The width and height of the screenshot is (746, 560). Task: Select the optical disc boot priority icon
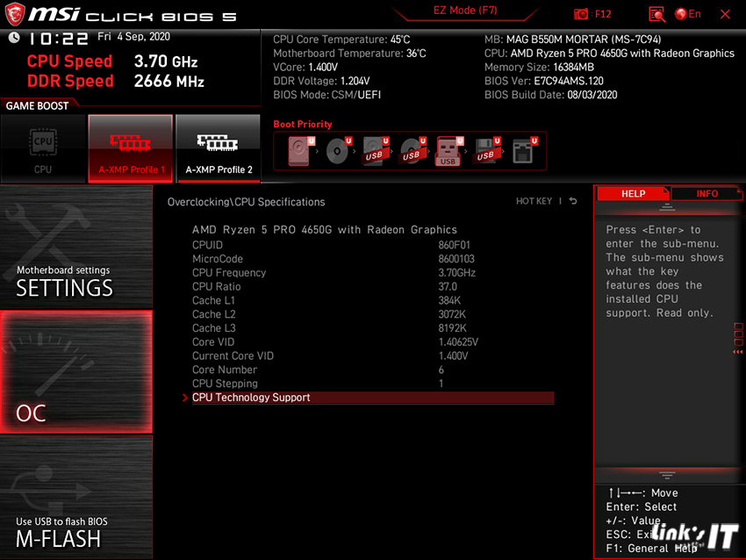click(339, 151)
